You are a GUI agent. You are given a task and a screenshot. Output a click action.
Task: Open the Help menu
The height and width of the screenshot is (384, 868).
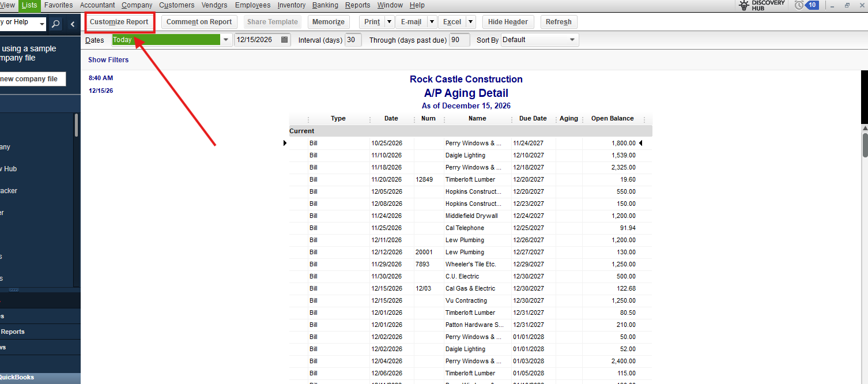[x=417, y=5]
